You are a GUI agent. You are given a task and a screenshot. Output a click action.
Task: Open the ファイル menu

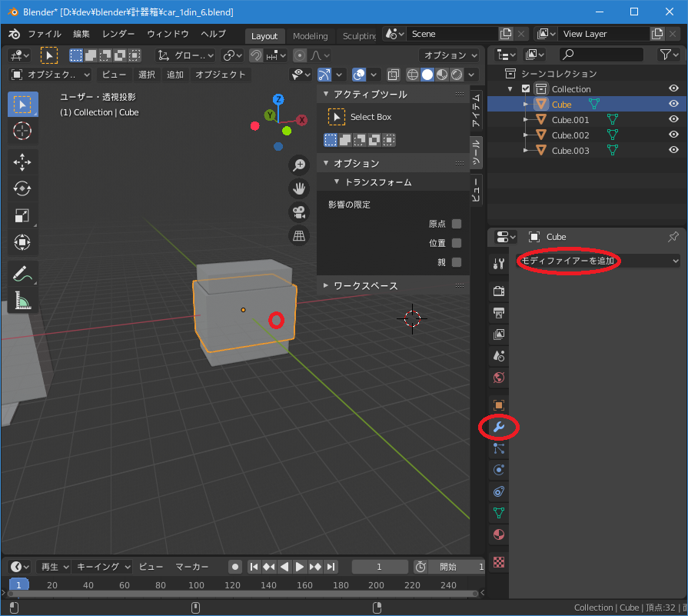pos(44,34)
